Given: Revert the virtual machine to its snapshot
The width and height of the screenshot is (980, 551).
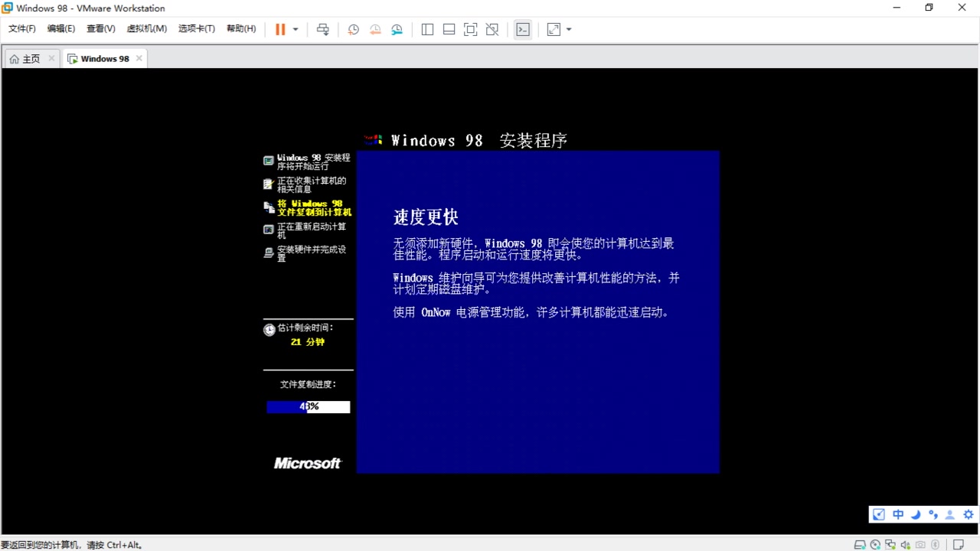Looking at the screenshot, I should point(375,29).
